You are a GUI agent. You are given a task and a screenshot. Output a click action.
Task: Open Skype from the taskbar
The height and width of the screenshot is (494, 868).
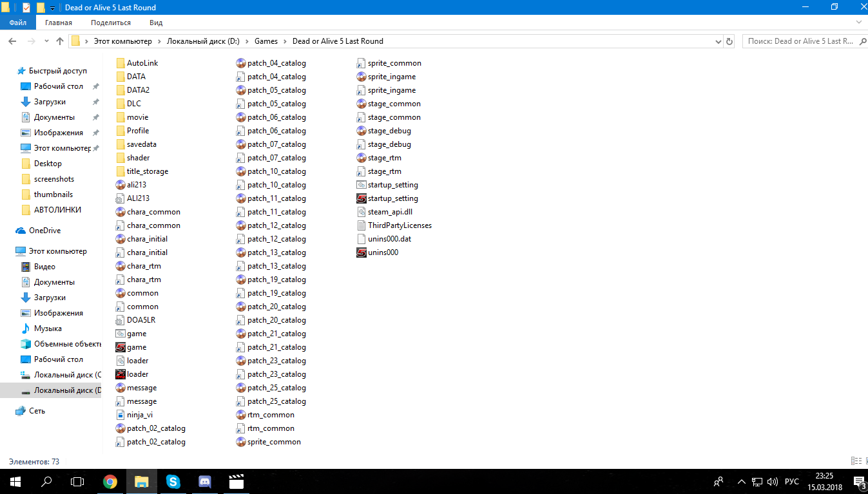173,481
